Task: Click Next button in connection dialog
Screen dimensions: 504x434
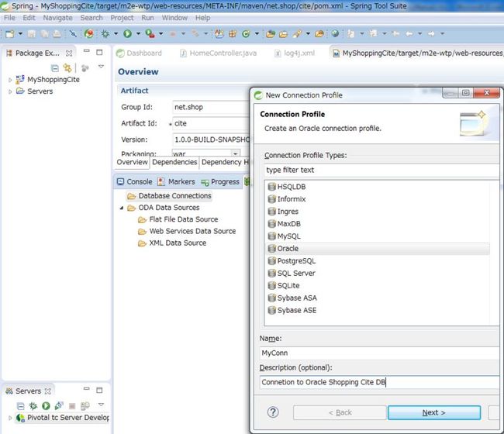Action: point(434,412)
